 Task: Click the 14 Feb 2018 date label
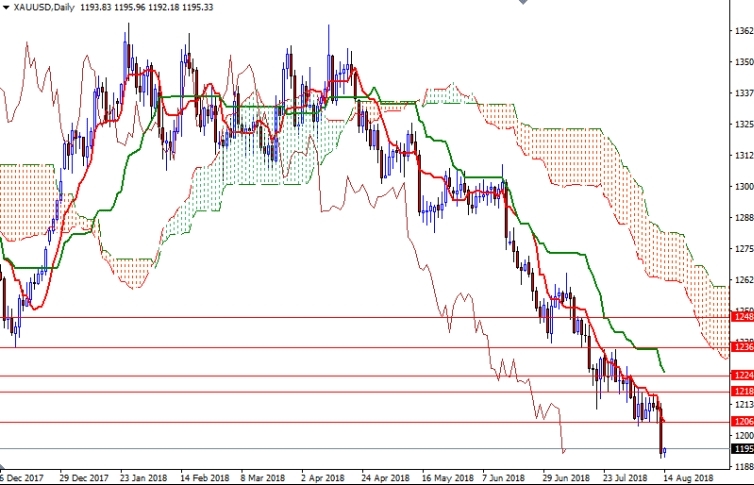point(205,478)
